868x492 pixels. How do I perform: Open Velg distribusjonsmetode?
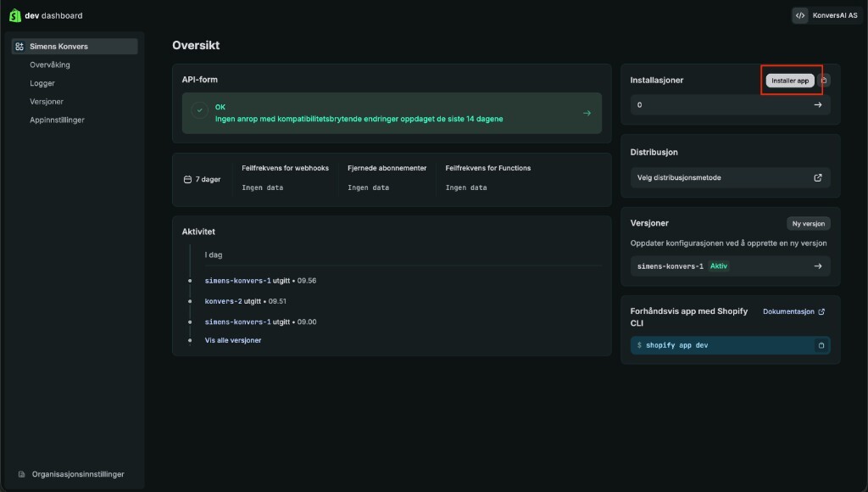(730, 178)
